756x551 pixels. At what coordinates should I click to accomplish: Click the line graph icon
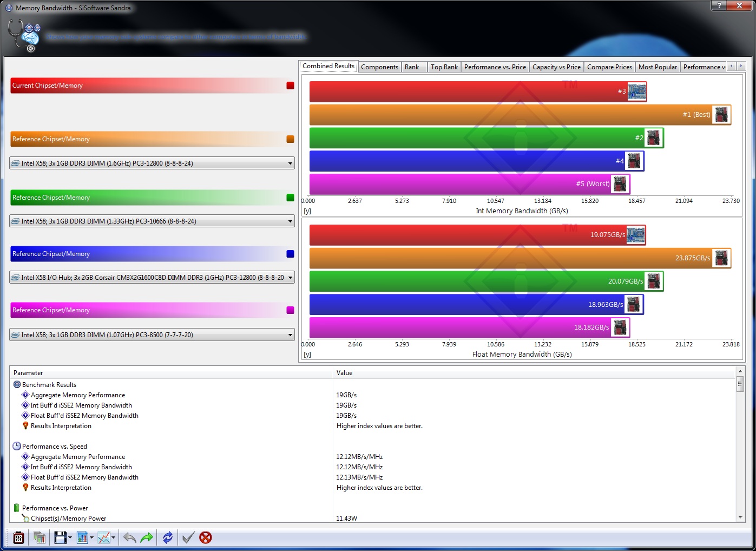(x=104, y=537)
